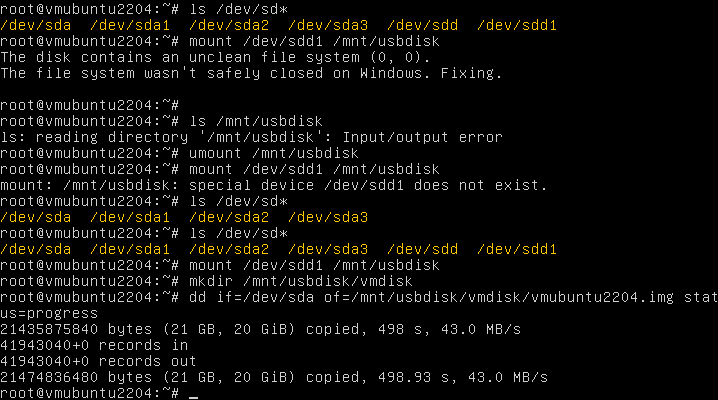Click '/dev/sdd' in the last yellow listing

pyautogui.click(x=422, y=249)
